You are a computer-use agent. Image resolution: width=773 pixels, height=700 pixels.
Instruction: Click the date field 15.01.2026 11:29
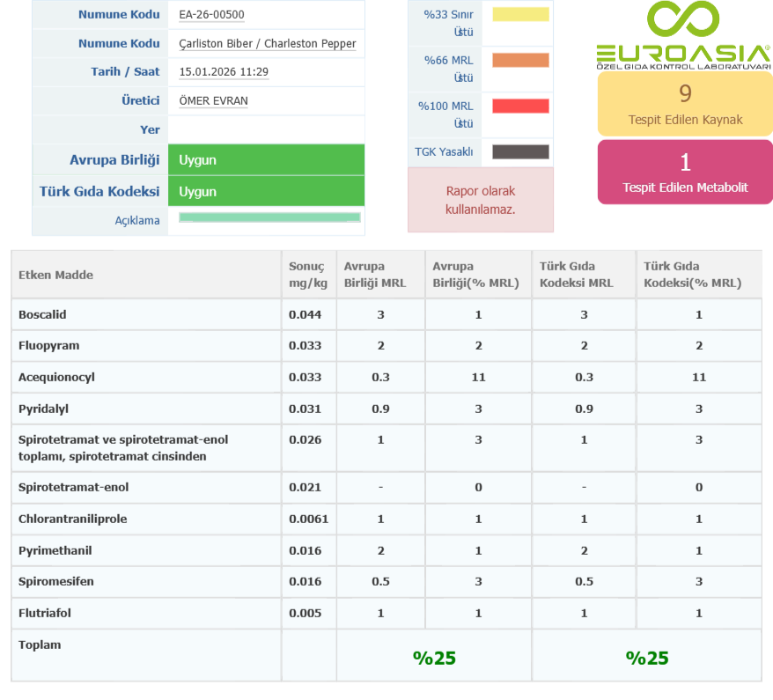(224, 72)
